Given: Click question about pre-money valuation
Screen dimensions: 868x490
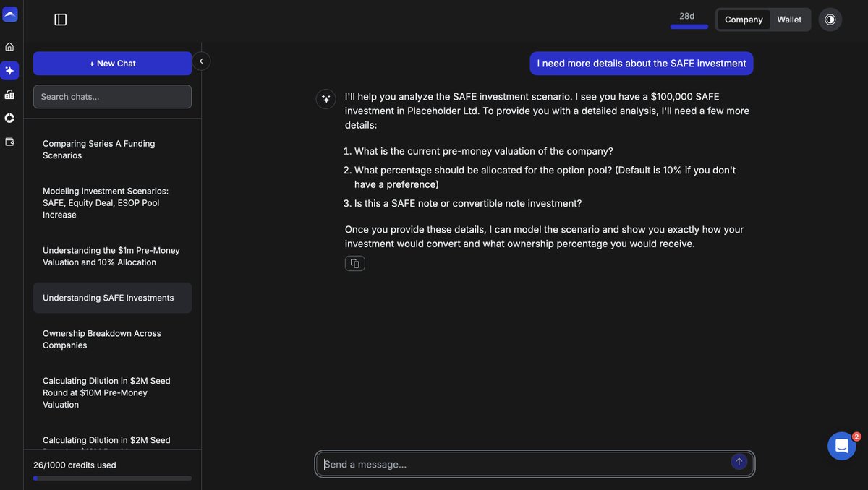Looking at the screenshot, I should click(x=483, y=151).
